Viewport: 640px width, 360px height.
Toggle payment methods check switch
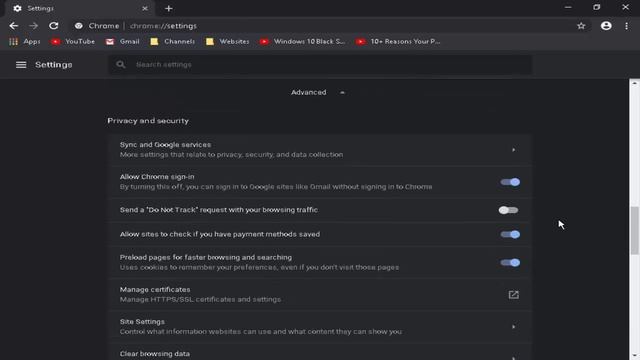coord(510,234)
